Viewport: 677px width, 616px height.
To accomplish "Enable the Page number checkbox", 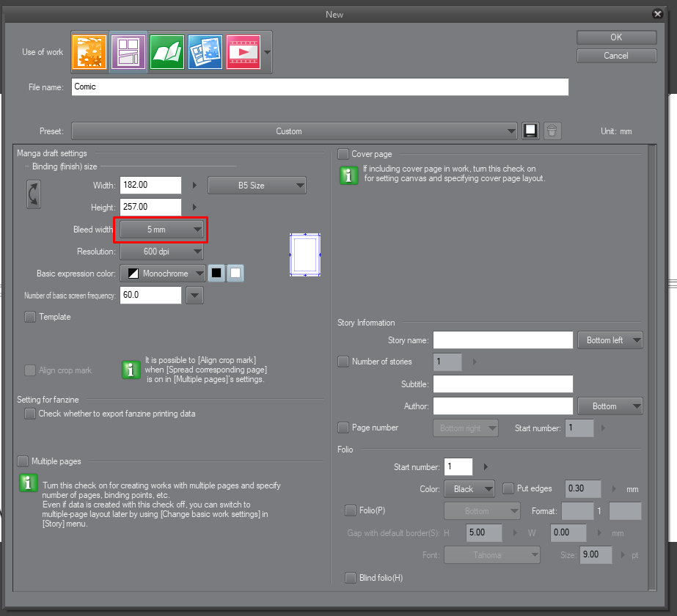I will click(343, 428).
